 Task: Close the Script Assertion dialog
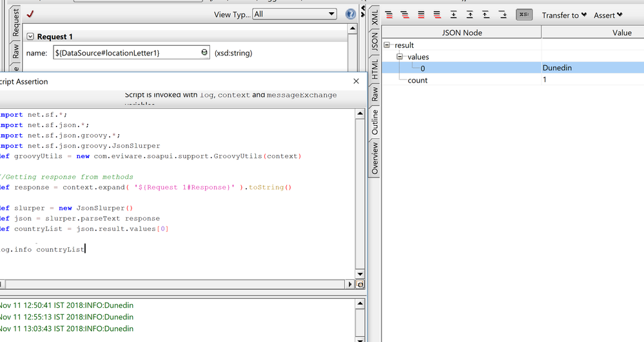pos(356,81)
